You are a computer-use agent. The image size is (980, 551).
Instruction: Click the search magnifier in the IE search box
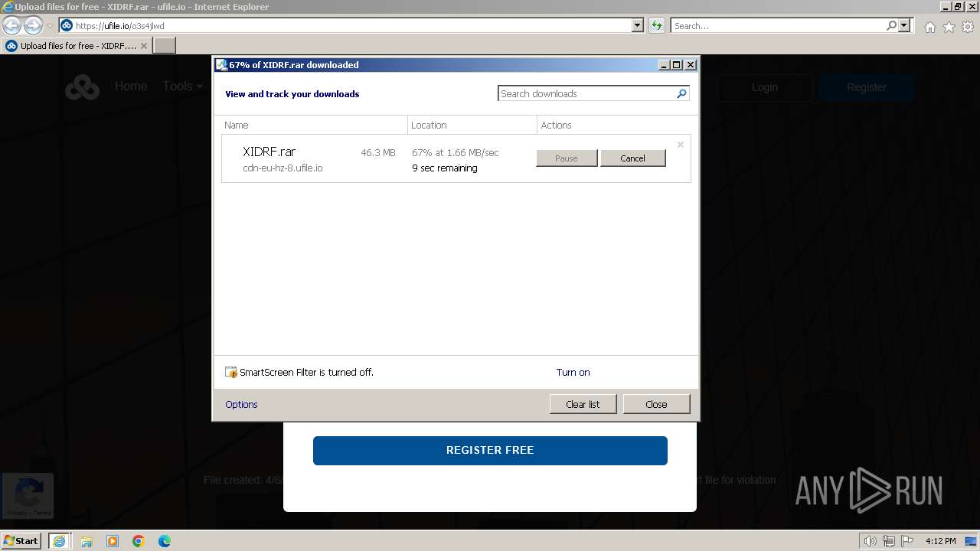[891, 25]
